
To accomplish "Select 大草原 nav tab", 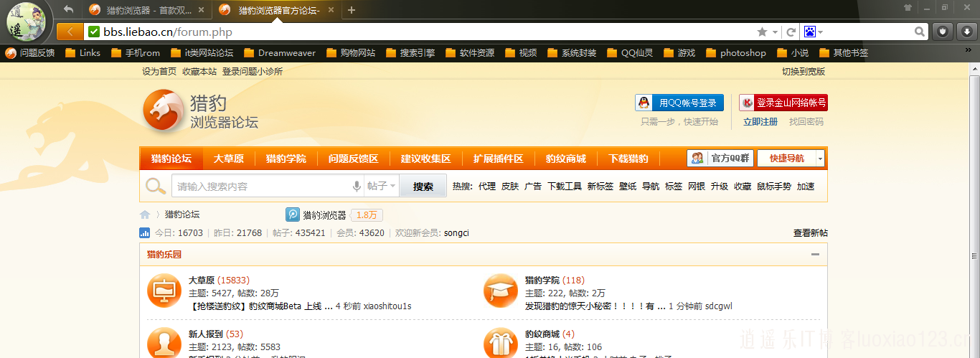I will point(228,159).
